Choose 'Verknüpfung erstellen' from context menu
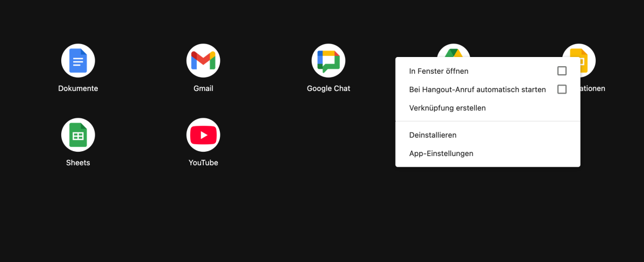Image resolution: width=644 pixels, height=262 pixels. pyautogui.click(x=488, y=108)
